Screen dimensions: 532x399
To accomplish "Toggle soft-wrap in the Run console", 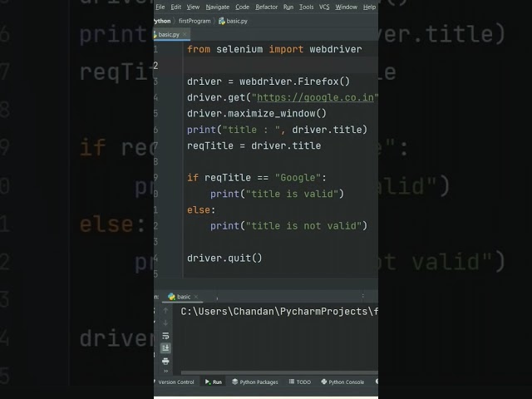I will pyautogui.click(x=165, y=336).
